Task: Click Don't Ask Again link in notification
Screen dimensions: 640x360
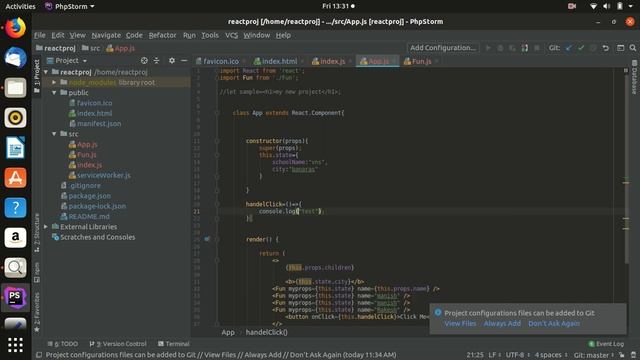Action: [x=554, y=323]
